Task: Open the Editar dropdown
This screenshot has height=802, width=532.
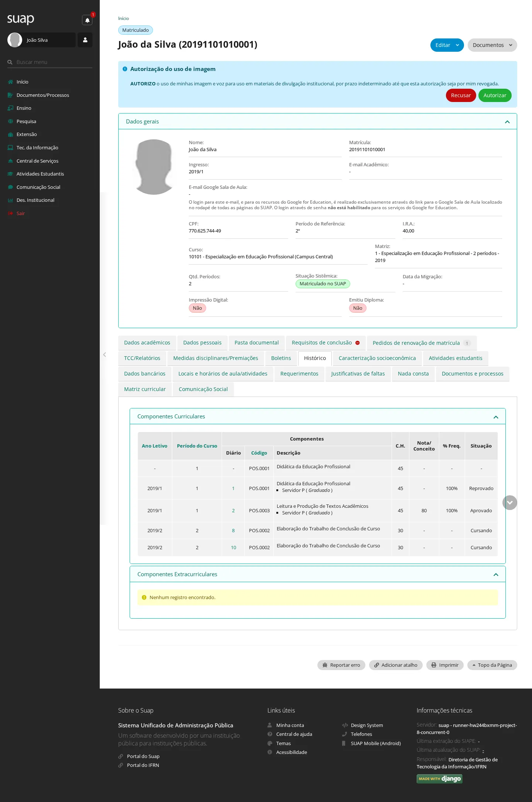Action: [x=447, y=45]
